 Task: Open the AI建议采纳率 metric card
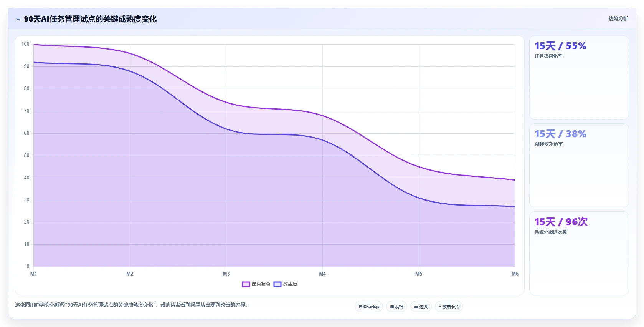pyautogui.click(x=579, y=166)
